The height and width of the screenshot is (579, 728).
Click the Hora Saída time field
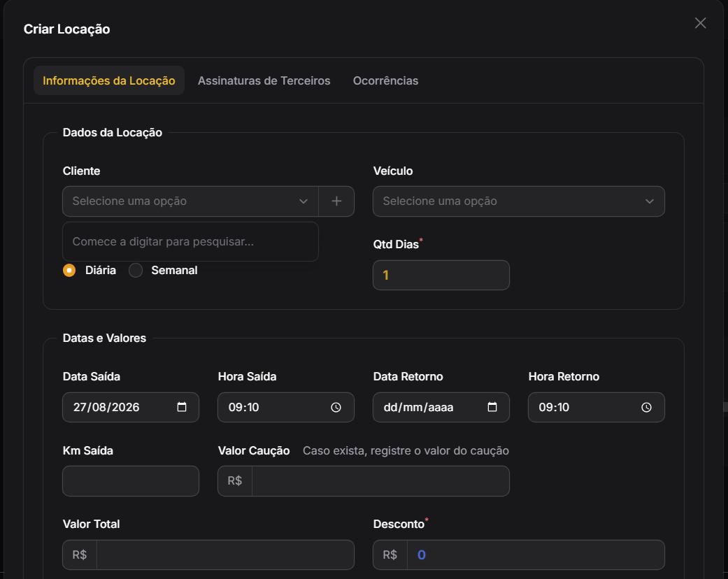coord(285,407)
